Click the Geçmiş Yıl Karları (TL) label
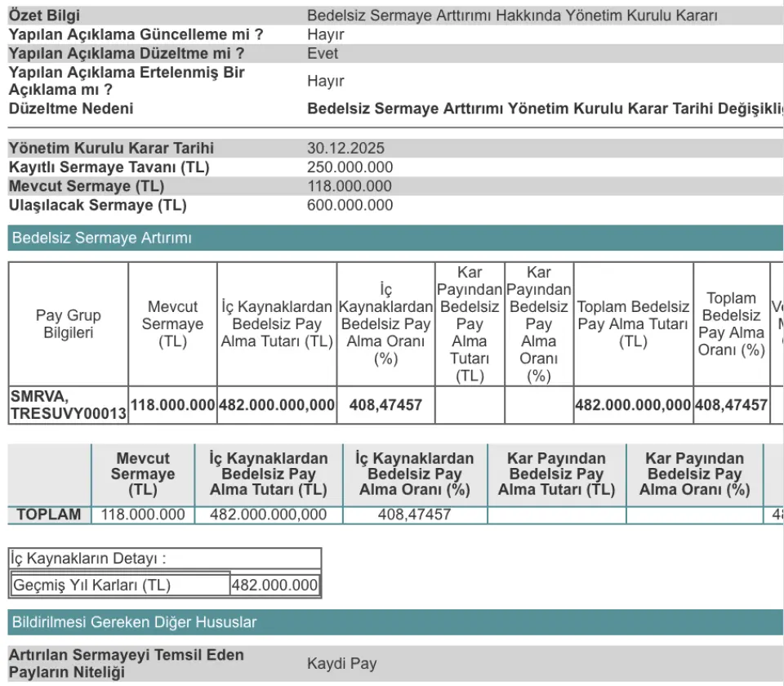This screenshot has width=784, height=686. (x=92, y=585)
